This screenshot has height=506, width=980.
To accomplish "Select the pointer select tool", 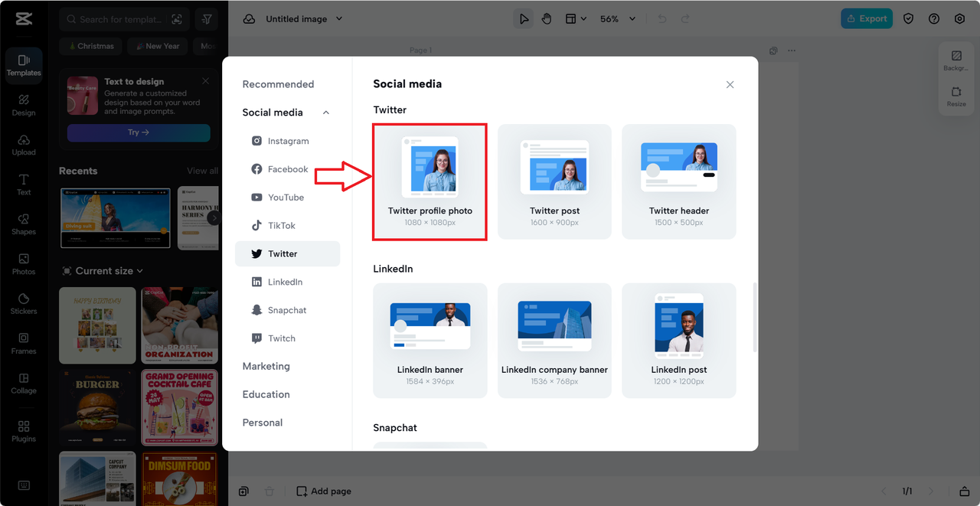I will (524, 19).
